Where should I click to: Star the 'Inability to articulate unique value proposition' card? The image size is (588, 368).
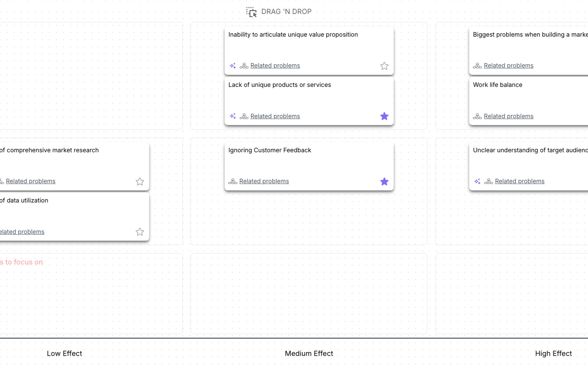tap(384, 66)
